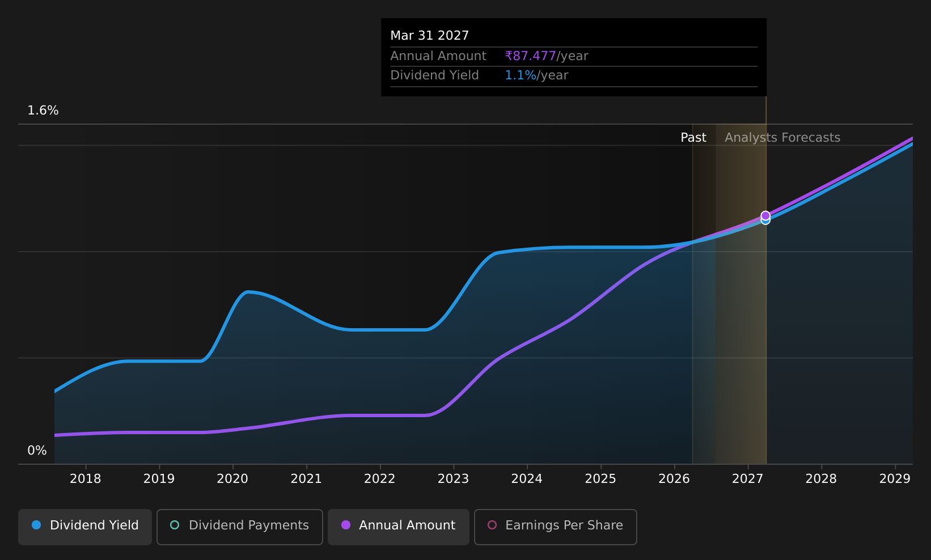
Task: Click the 1.6% y-axis label
Action: pyautogui.click(x=43, y=111)
